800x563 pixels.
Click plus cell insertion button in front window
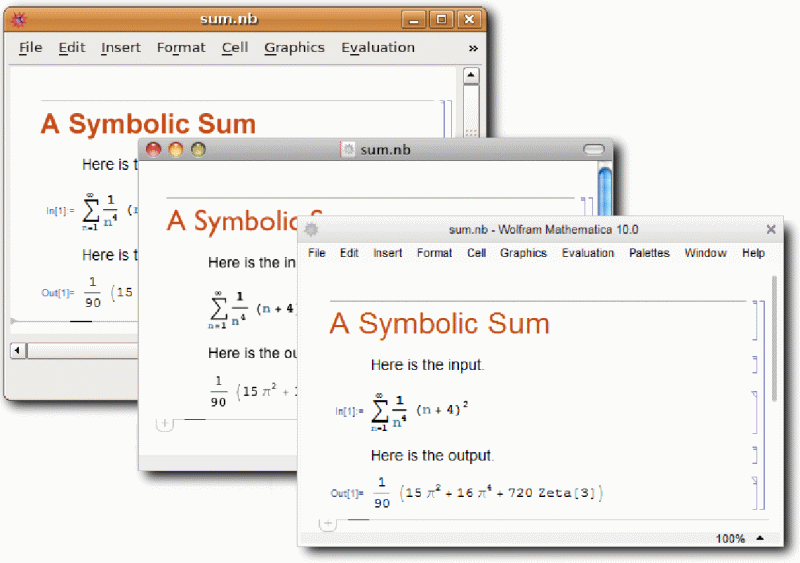[328, 524]
